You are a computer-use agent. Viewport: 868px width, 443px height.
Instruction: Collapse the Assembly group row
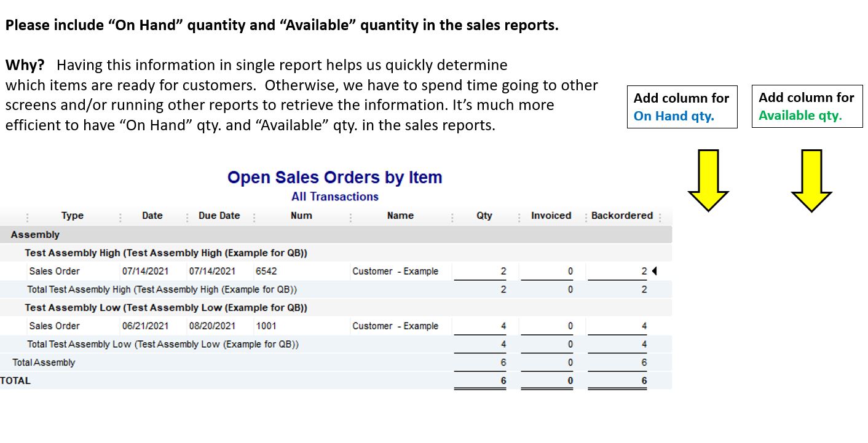tap(35, 235)
